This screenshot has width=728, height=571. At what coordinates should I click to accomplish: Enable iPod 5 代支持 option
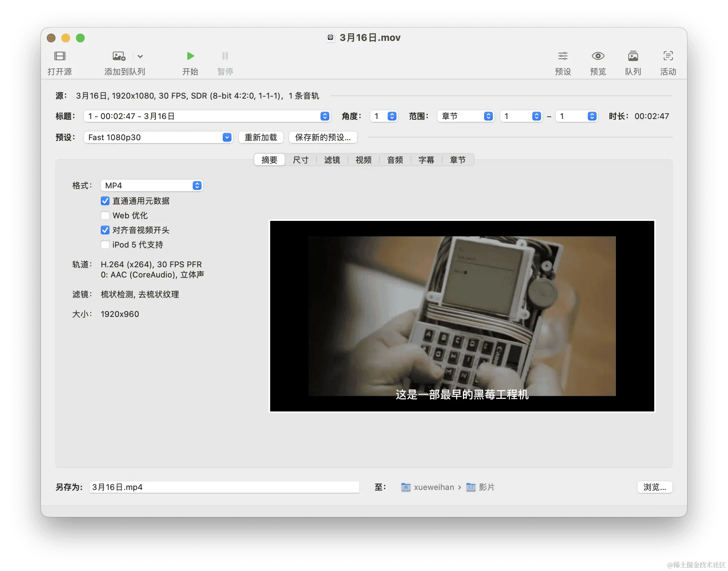tap(105, 245)
